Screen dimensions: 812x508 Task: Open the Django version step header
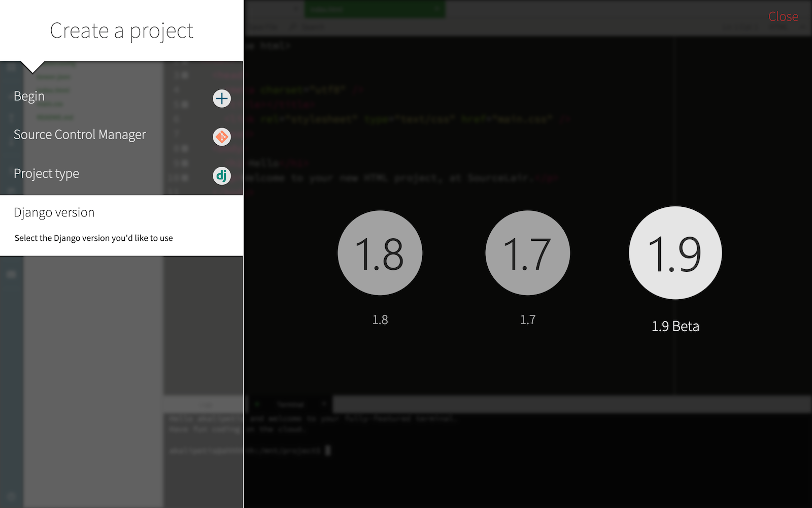54,212
